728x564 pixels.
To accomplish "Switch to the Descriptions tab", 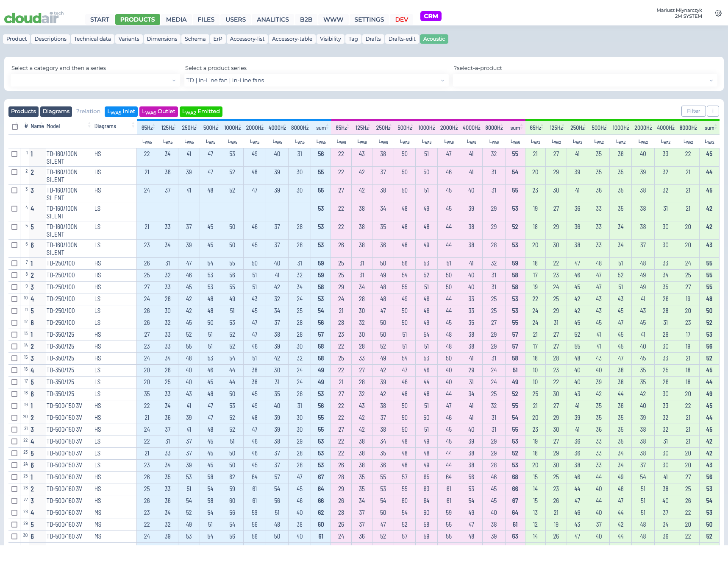I will (50, 39).
